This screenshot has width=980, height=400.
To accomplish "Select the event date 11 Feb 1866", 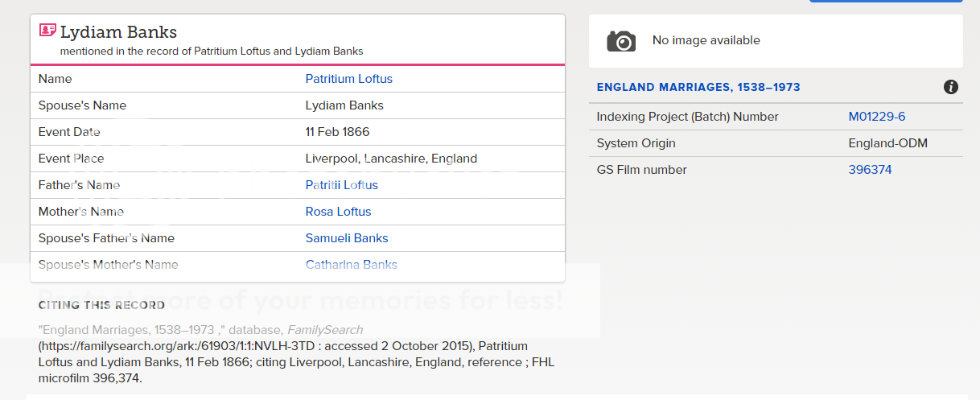I will 338,132.
